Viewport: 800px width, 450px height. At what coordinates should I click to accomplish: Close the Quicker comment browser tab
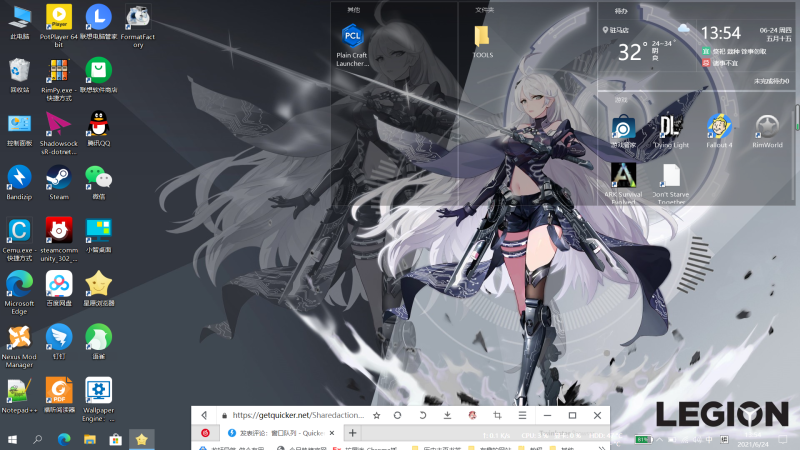pyautogui.click(x=332, y=433)
